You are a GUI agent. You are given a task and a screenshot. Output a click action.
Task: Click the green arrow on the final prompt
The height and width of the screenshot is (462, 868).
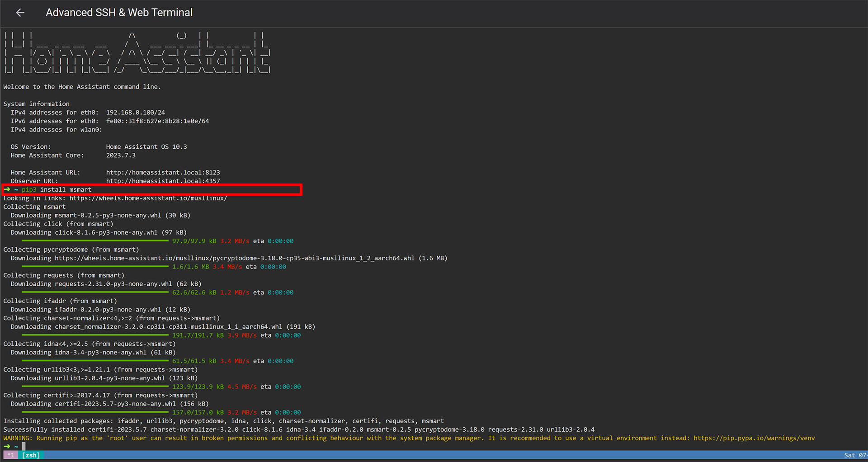(7, 447)
